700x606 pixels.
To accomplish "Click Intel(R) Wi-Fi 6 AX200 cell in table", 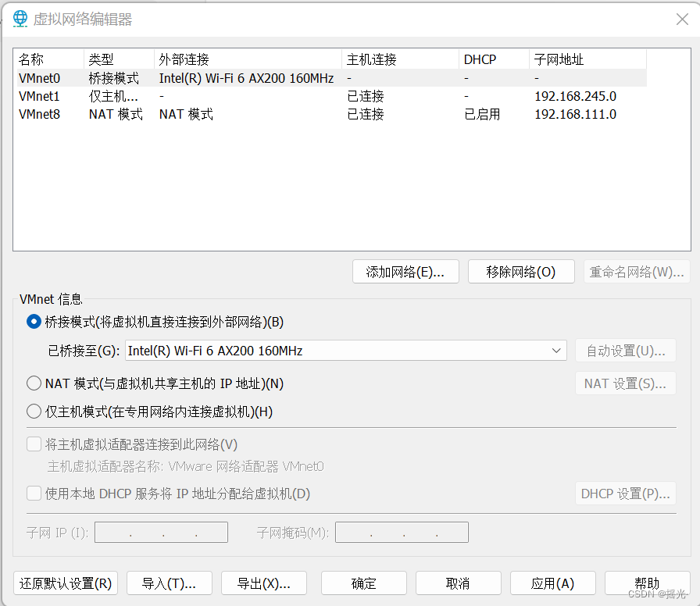I will click(246, 78).
